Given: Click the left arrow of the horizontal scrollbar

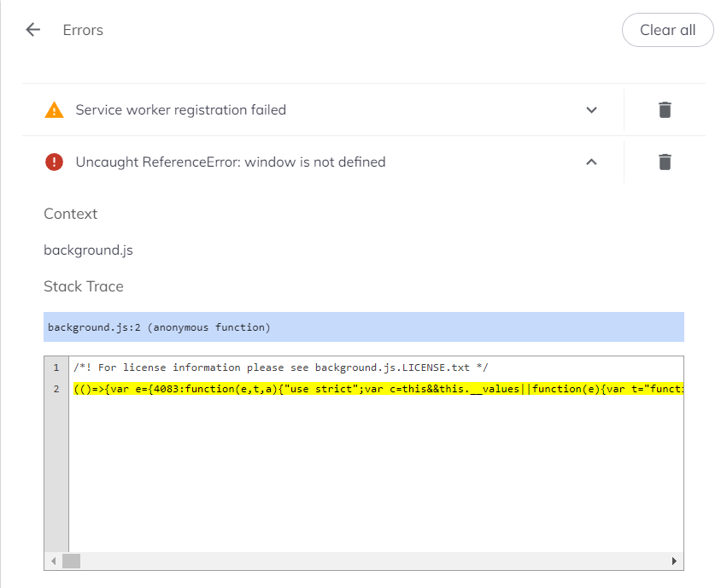Looking at the screenshot, I should pyautogui.click(x=53, y=562).
